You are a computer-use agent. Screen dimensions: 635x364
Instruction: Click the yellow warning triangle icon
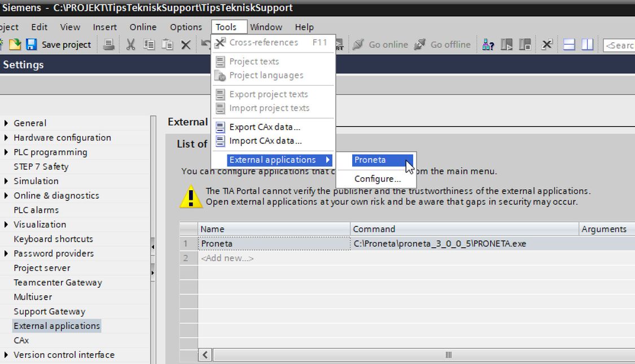pos(191,197)
